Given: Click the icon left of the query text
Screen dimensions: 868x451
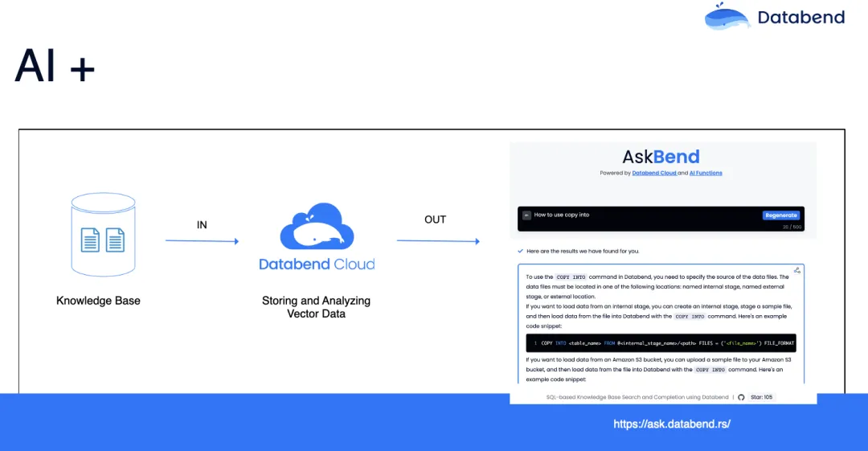Looking at the screenshot, I should [526, 215].
